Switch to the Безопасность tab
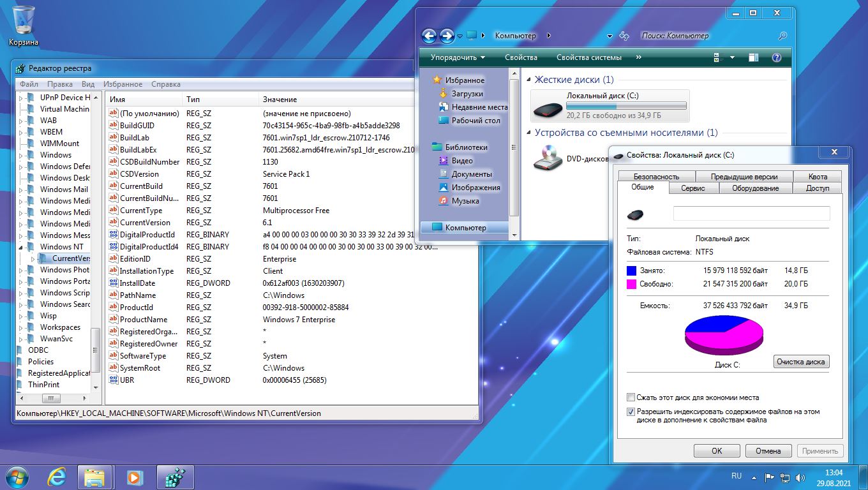The image size is (868, 490). click(x=655, y=177)
